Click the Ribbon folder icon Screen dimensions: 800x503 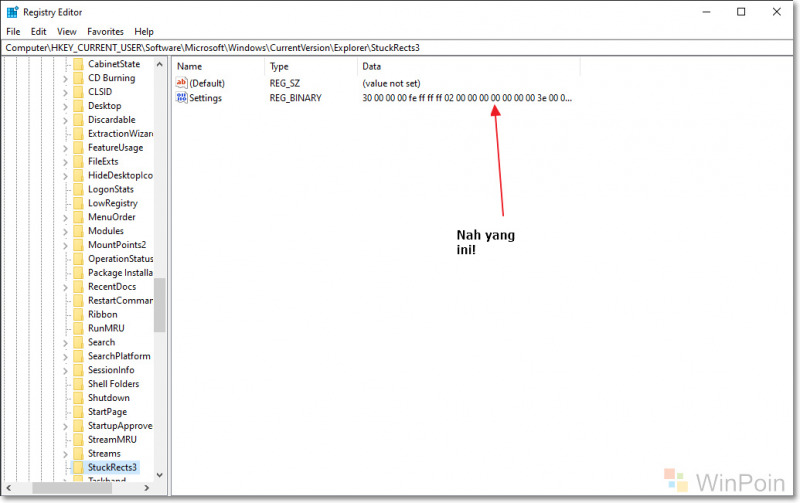[78, 315]
